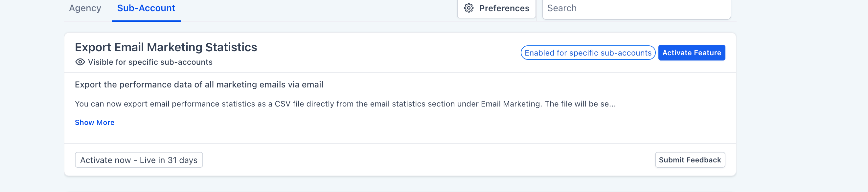This screenshot has height=192, width=868.
Task: Expand the description with Show More
Action: tap(94, 123)
